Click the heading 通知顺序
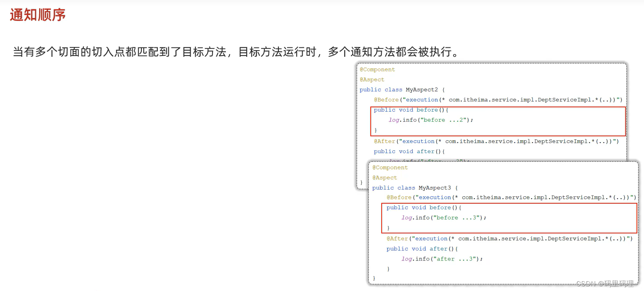This screenshot has height=291, width=644. click(x=38, y=15)
